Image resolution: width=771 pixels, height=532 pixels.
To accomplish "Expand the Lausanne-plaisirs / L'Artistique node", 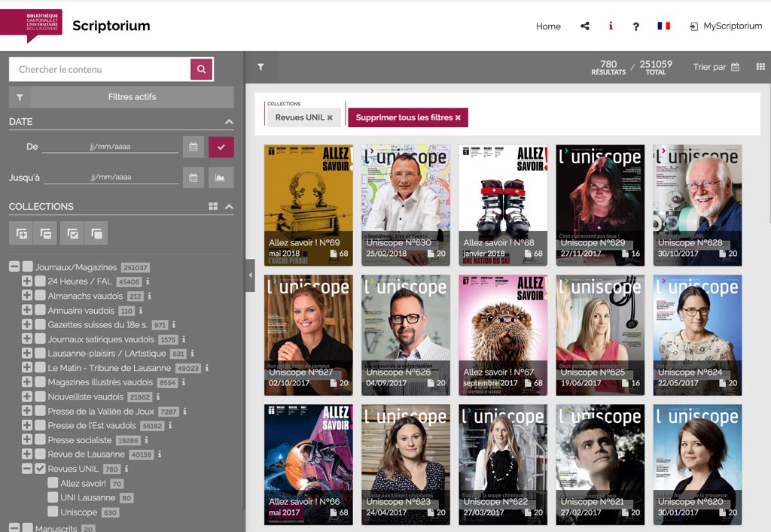I will pos(27,353).
